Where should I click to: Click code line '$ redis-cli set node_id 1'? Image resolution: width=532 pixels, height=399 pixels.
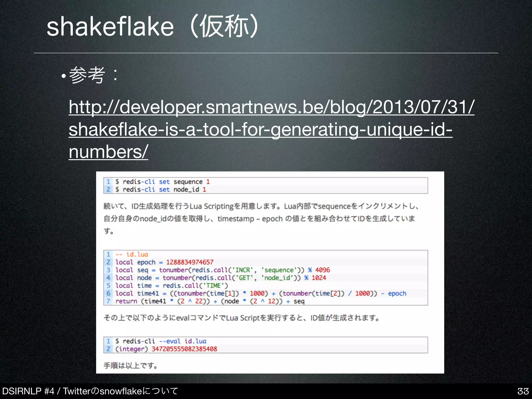tap(161, 190)
